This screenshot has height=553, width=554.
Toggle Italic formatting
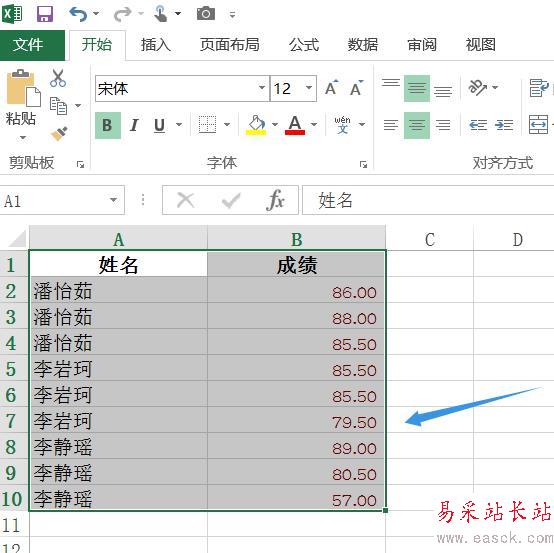134,125
